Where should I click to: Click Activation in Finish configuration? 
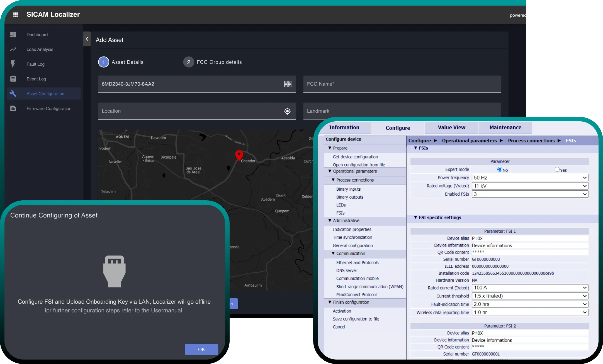(342, 311)
